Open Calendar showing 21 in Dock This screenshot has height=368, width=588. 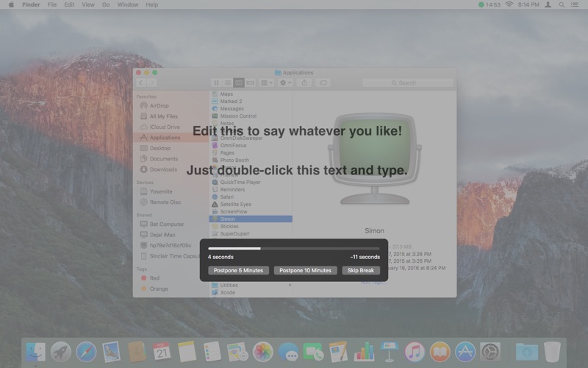point(162,352)
